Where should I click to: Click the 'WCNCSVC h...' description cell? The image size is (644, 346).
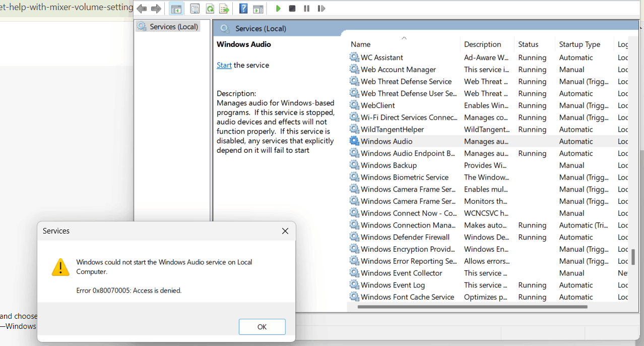click(x=486, y=213)
